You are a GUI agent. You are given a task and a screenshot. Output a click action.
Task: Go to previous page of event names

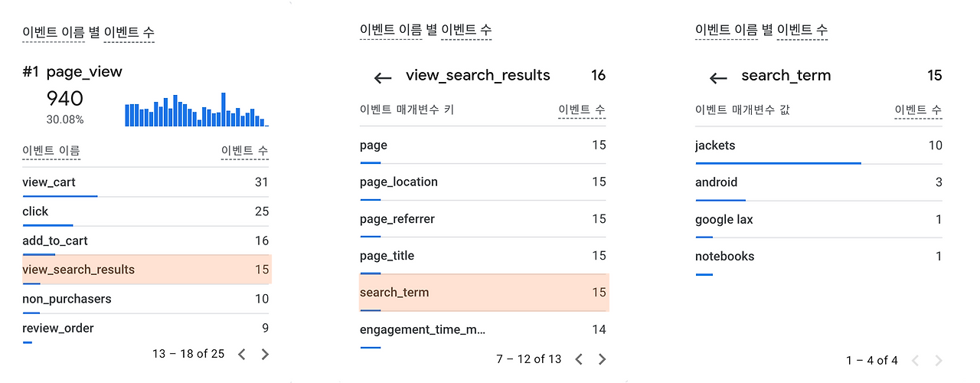point(241,354)
